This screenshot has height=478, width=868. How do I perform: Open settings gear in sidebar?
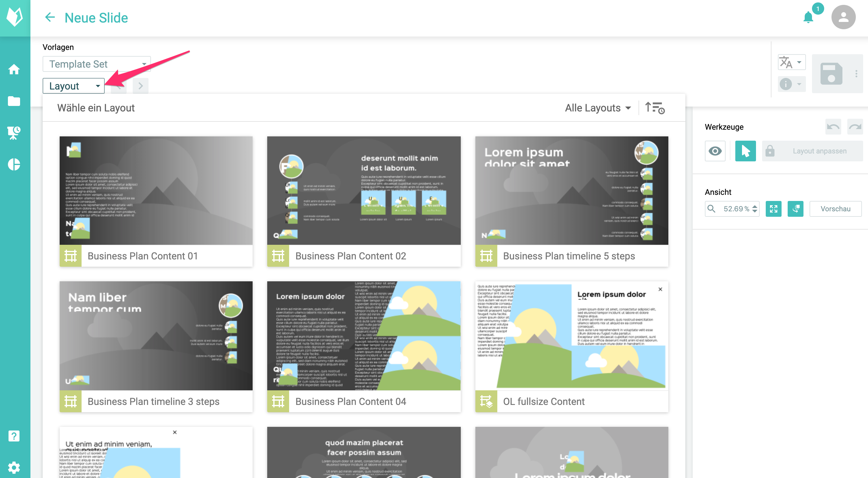tap(14, 468)
